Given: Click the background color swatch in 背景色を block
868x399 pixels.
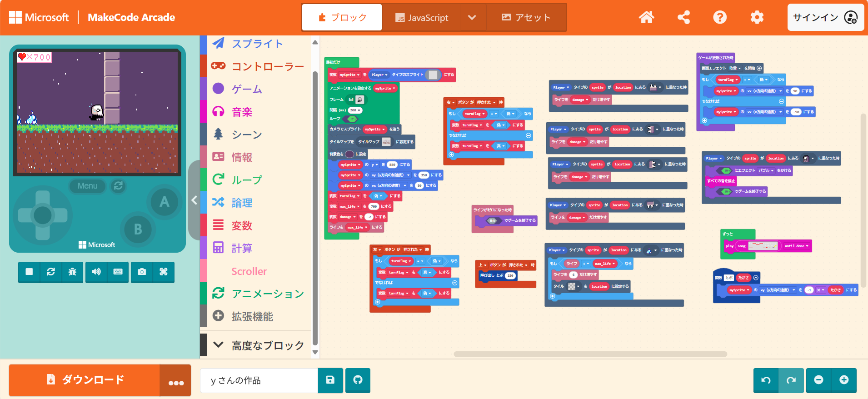Looking at the screenshot, I should click(349, 154).
